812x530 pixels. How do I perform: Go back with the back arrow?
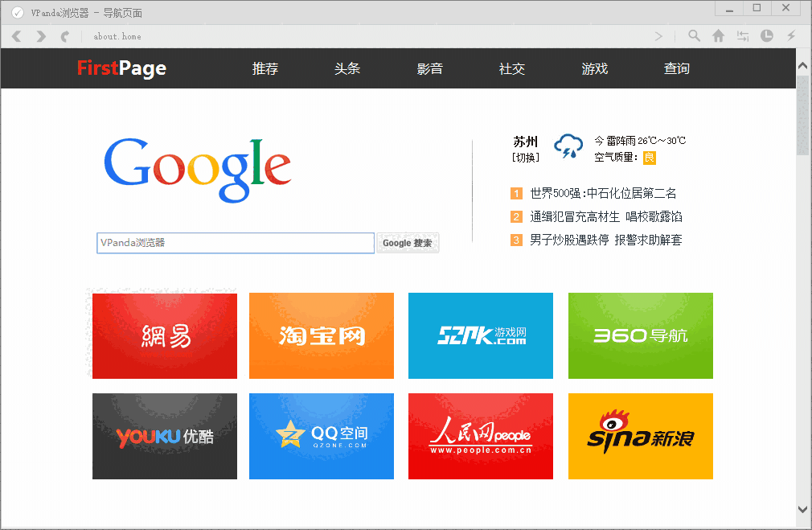pos(17,36)
